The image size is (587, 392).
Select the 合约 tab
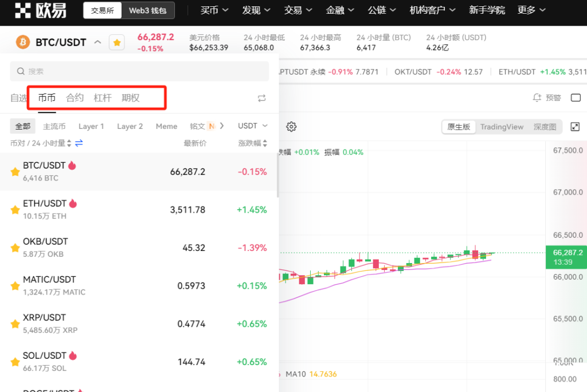click(75, 98)
